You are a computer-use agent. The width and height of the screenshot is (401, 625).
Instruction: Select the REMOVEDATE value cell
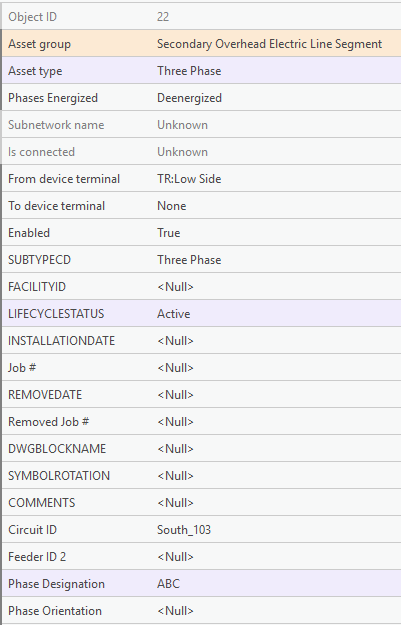pyautogui.click(x=275, y=395)
